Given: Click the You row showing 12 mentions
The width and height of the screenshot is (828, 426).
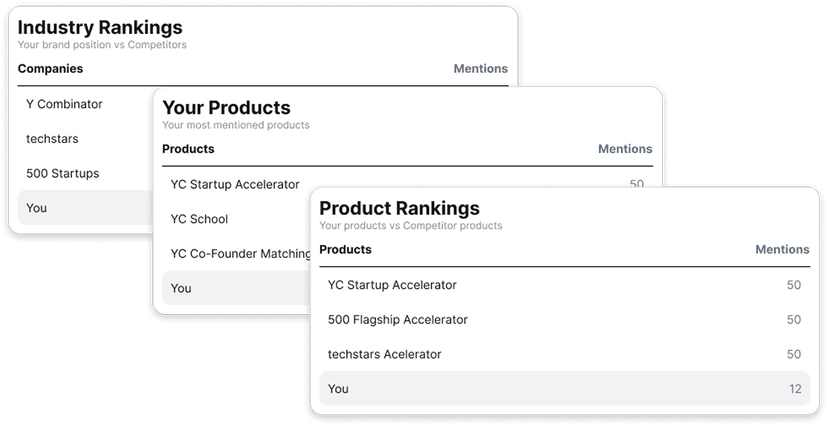Looking at the screenshot, I should 564,389.
